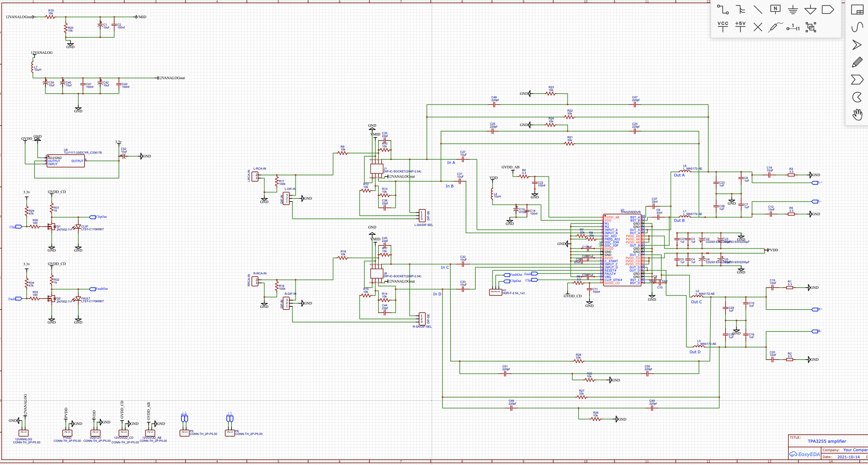Place a GND net flag symbol
This screenshot has height=465, width=868.
coord(793,10)
